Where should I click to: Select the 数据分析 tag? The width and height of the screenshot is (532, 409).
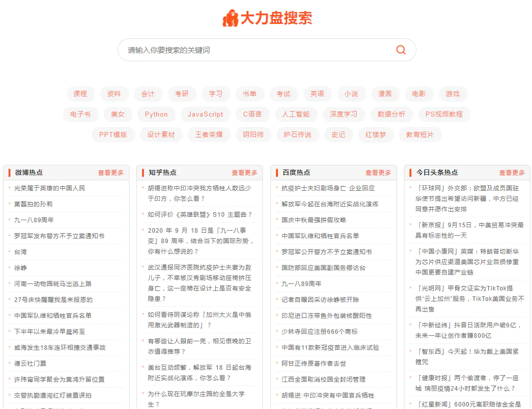click(392, 114)
